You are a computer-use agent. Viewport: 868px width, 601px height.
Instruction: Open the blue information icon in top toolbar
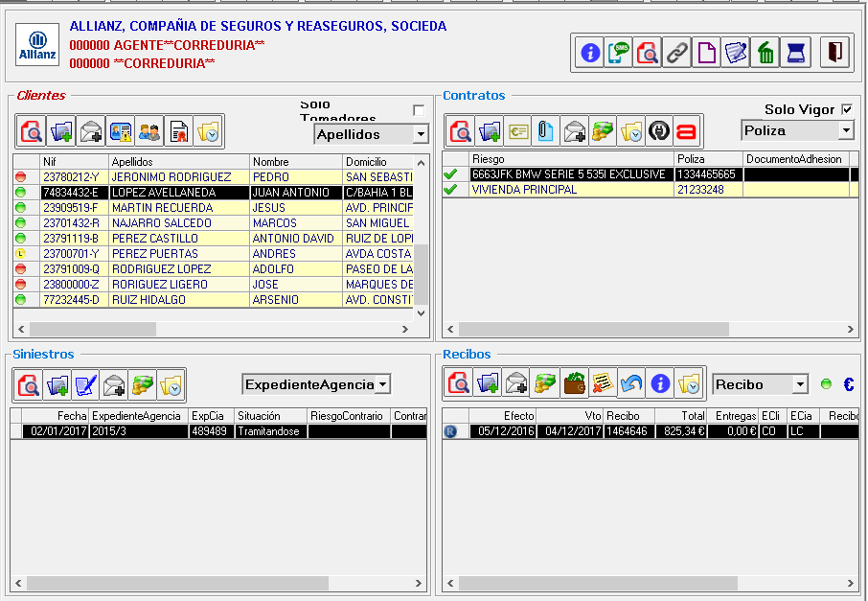[590, 53]
